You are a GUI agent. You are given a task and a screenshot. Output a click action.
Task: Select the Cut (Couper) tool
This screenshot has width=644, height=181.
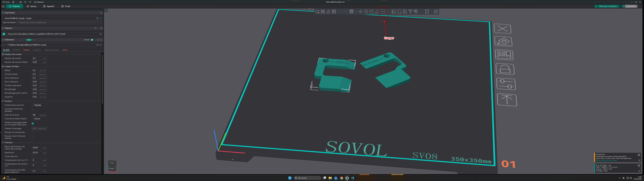pos(383,12)
